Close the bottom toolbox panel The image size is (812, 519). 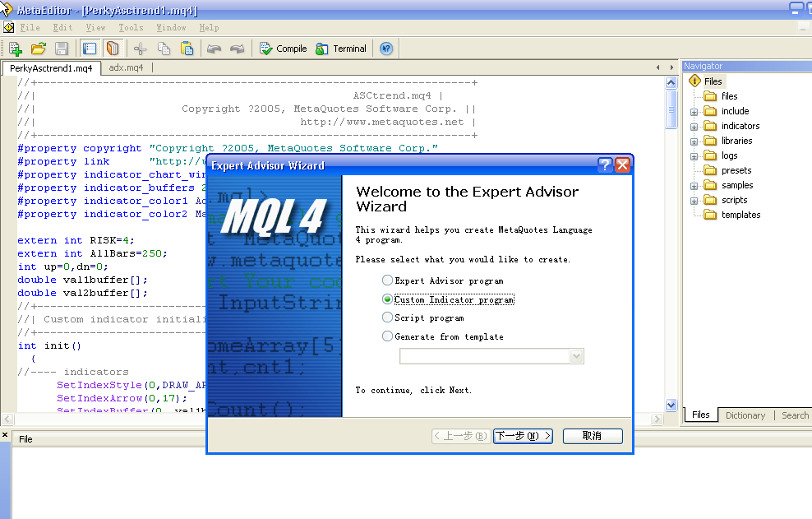click(5, 434)
